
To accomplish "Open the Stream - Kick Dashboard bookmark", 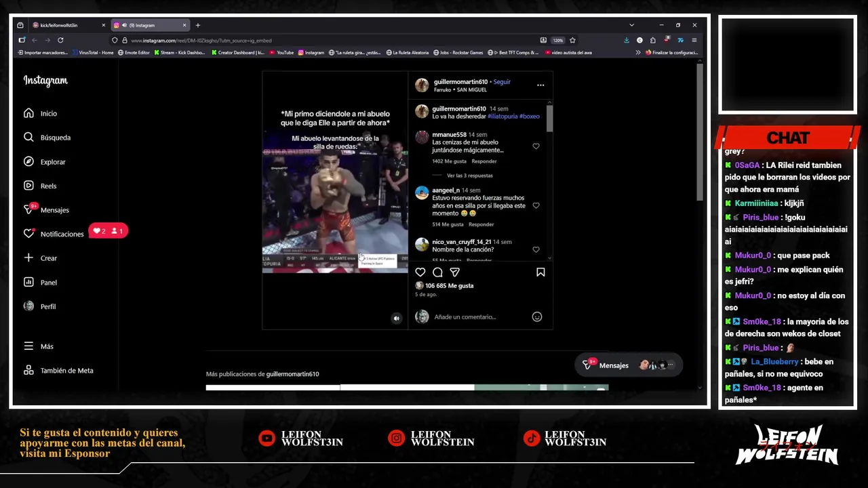I will (180, 52).
